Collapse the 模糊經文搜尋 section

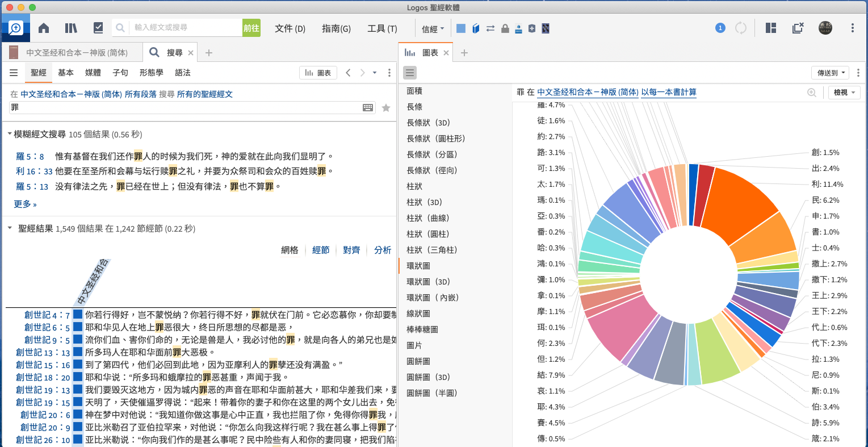[10, 135]
